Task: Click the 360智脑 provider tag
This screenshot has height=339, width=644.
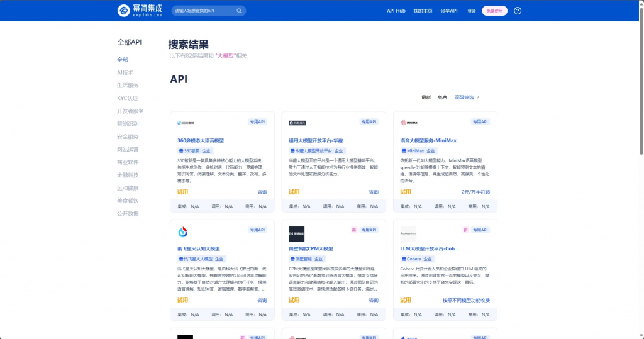Action: click(195, 151)
